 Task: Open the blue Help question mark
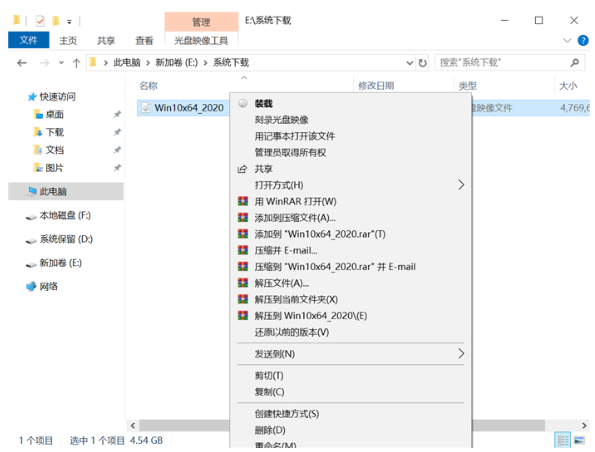coord(583,40)
